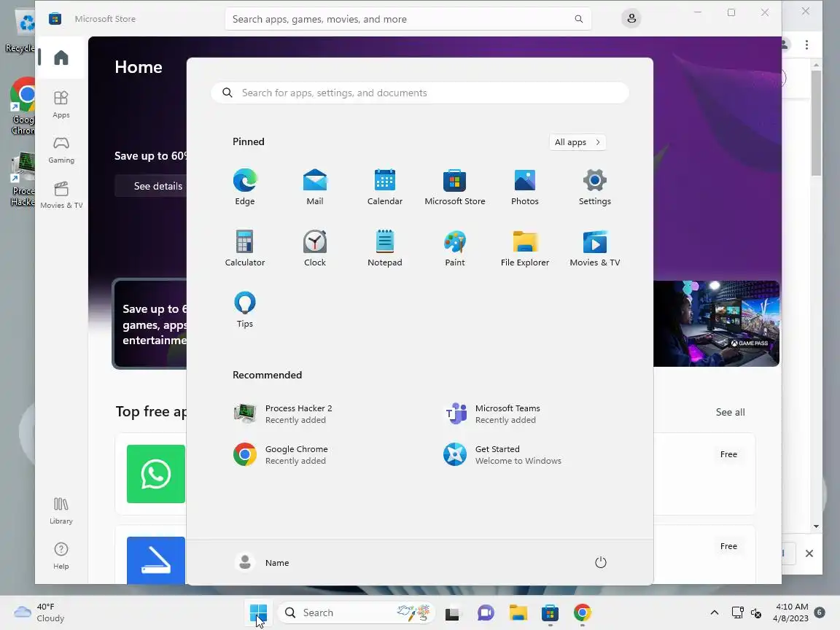Viewport: 840px width, 630px height.
Task: Open the weather widget showing 40°F
Action: (x=39, y=612)
